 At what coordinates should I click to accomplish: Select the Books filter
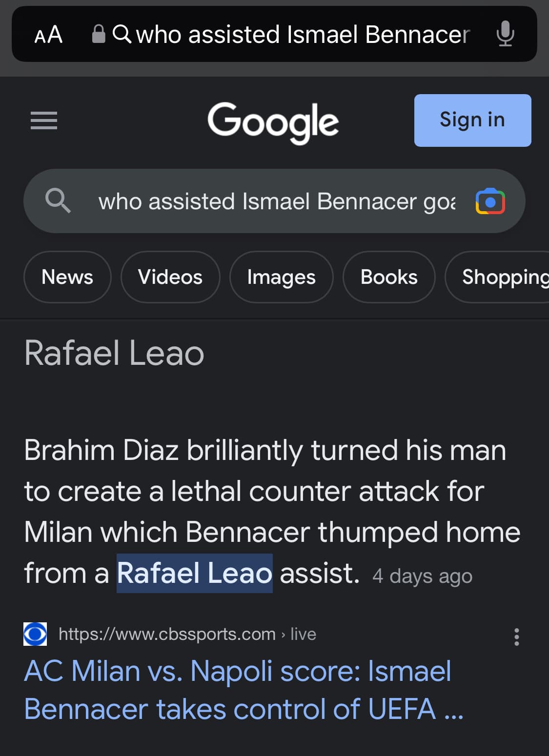tap(389, 277)
